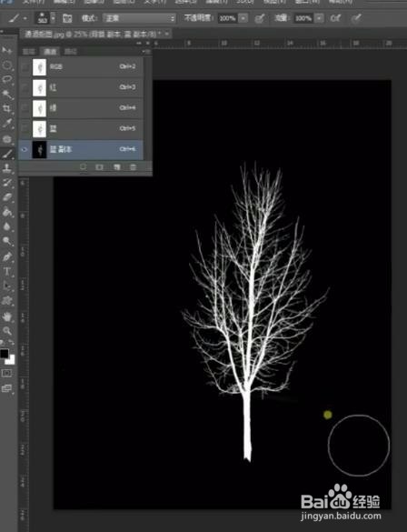This screenshot has width=407, height=532.
Task: Click the RGB channel thumbnail
Action: pos(39,66)
